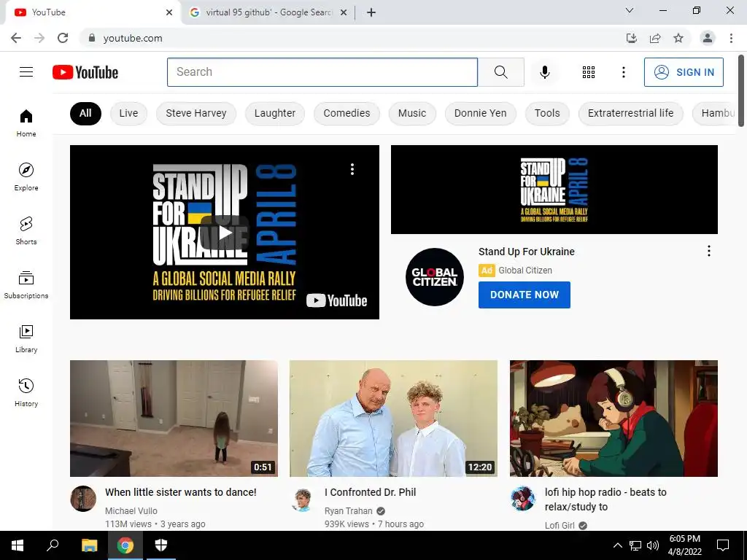
Task: Click title 'I Confronted Dr. Phil'
Action: click(370, 492)
